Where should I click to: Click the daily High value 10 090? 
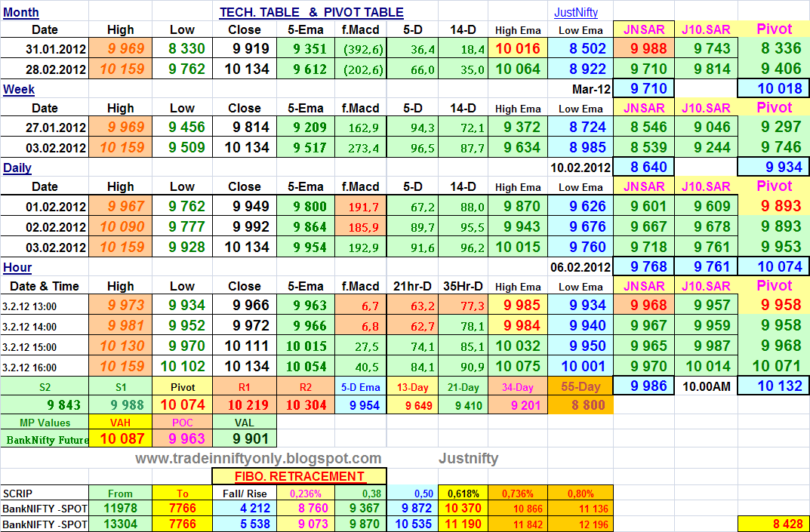121,226
